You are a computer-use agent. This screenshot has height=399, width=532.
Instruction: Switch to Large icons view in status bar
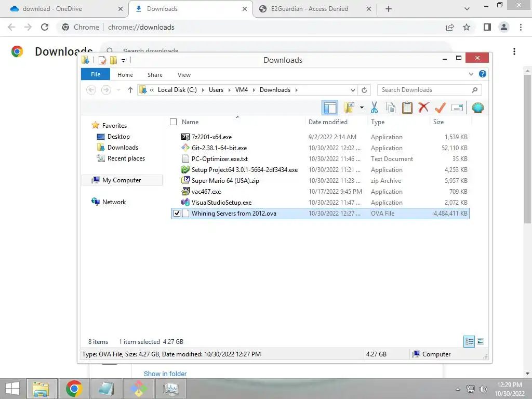[481, 341]
